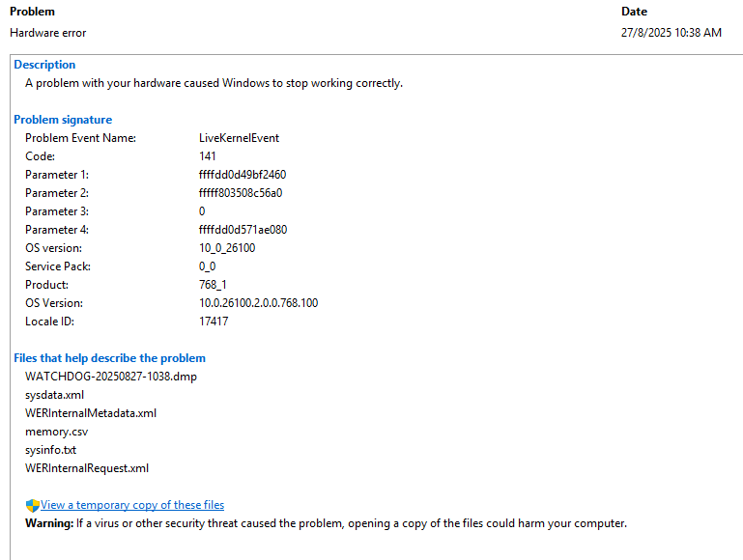This screenshot has width=743, height=560.
Task: Click the 'Locale ID:' label
Action: 49,322
